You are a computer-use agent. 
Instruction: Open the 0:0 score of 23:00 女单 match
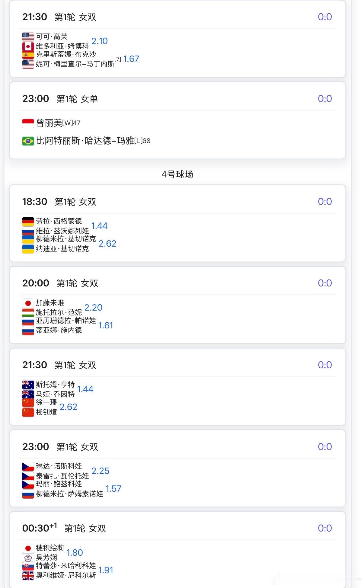point(325,99)
